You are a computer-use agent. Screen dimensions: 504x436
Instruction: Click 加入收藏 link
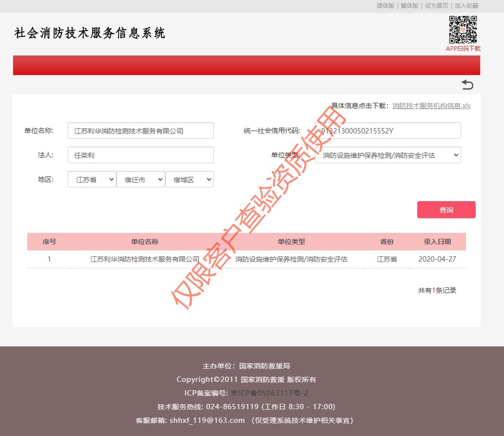466,6
